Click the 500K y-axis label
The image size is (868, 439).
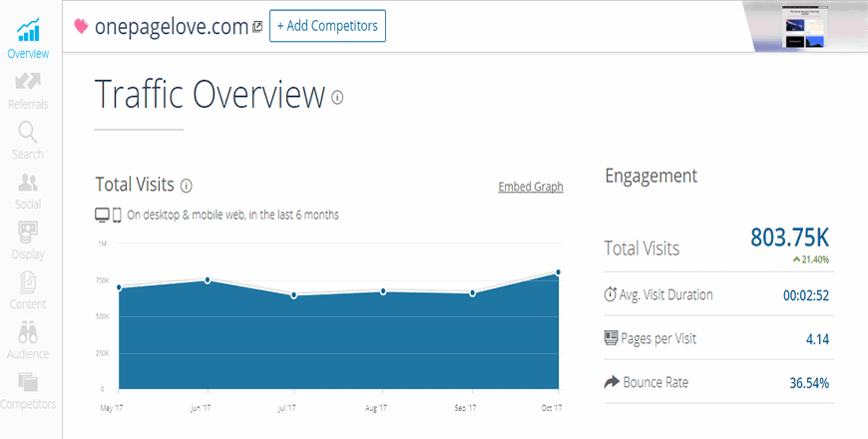[x=102, y=316]
